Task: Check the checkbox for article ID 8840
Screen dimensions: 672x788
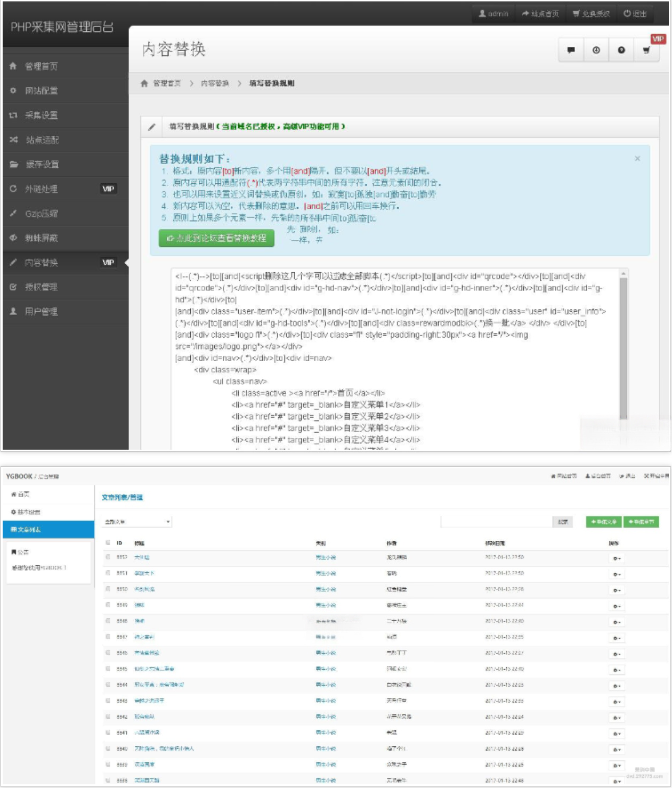Action: pos(108,749)
